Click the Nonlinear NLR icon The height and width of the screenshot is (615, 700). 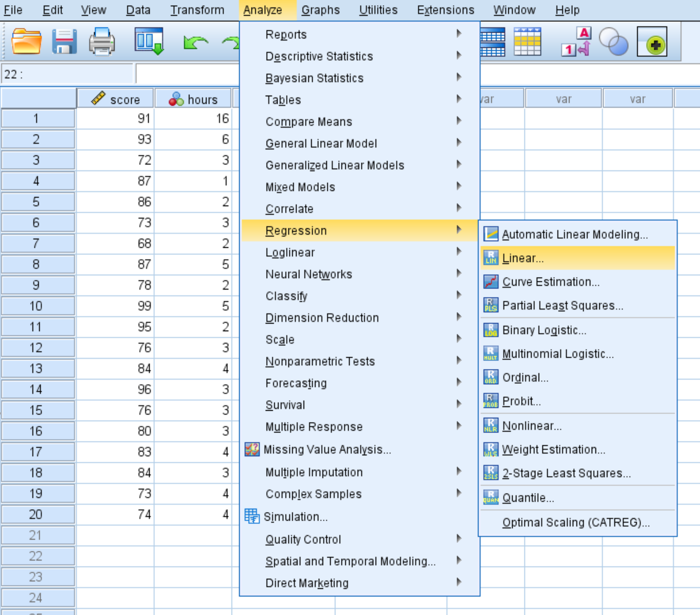point(491,425)
